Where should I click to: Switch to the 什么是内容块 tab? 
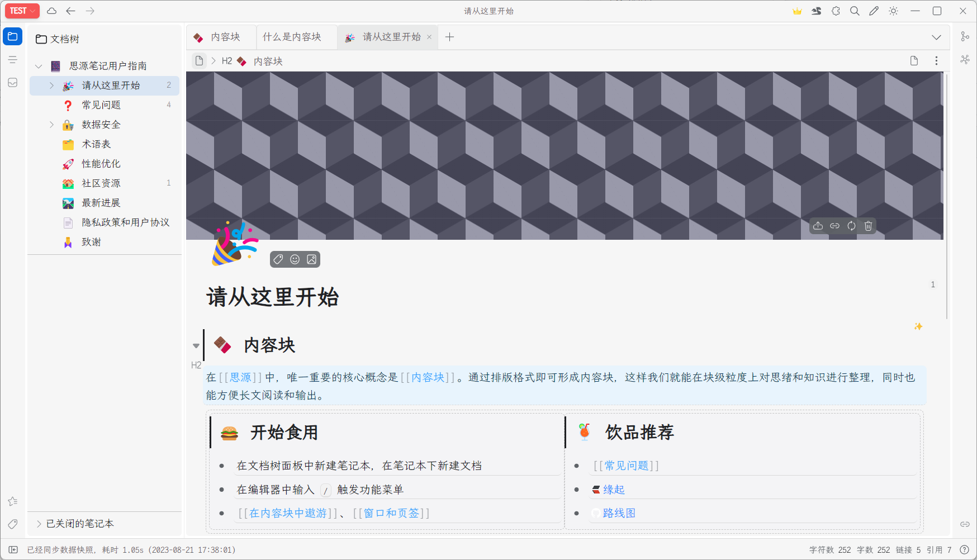pyautogui.click(x=292, y=37)
